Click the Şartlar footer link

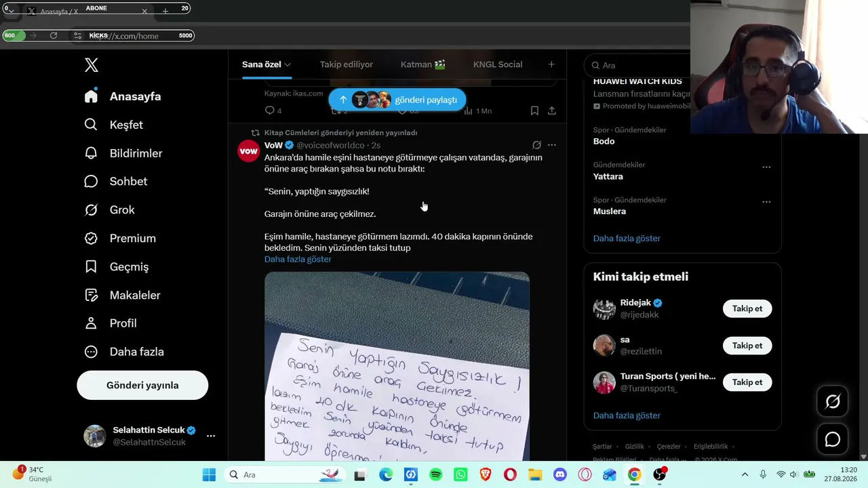tap(602, 447)
